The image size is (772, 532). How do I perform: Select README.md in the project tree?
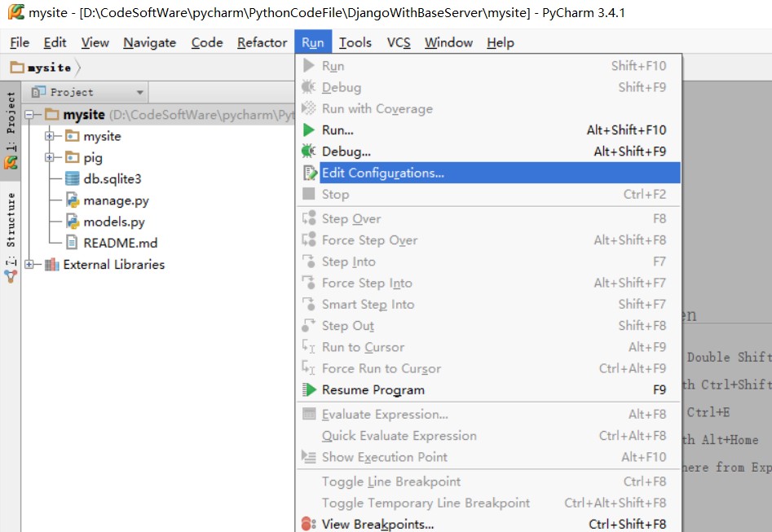pyautogui.click(x=121, y=243)
